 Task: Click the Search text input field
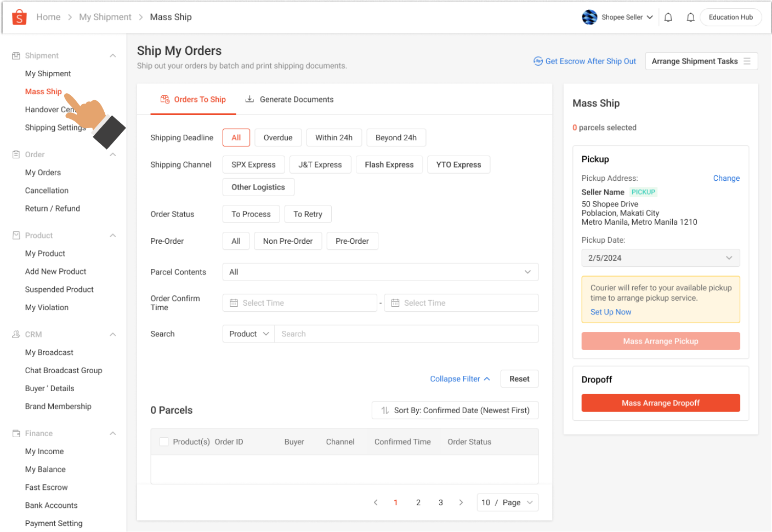point(406,334)
